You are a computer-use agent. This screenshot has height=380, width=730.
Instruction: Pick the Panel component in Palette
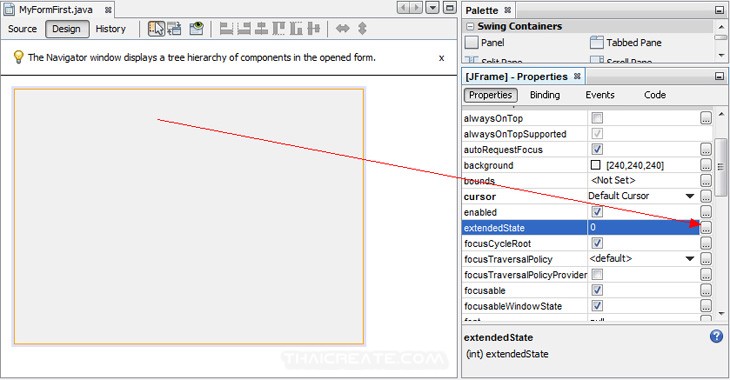coord(485,43)
